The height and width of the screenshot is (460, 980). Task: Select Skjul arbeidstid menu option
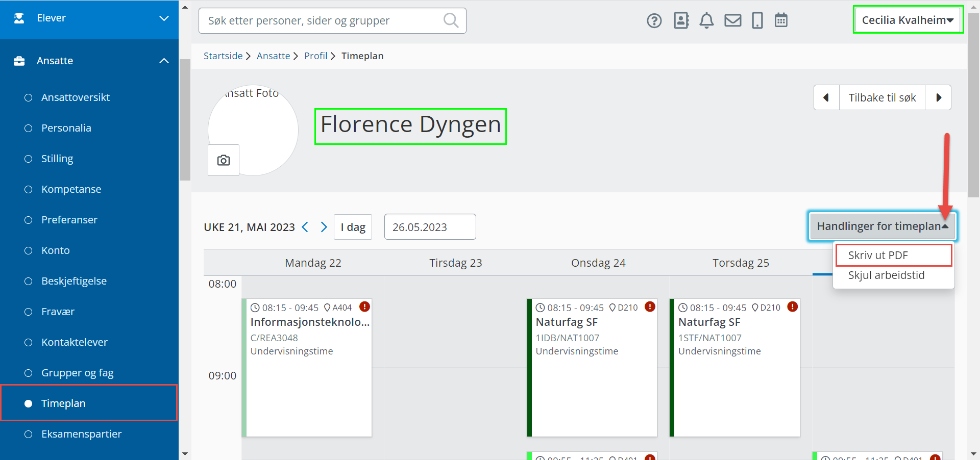(x=886, y=275)
